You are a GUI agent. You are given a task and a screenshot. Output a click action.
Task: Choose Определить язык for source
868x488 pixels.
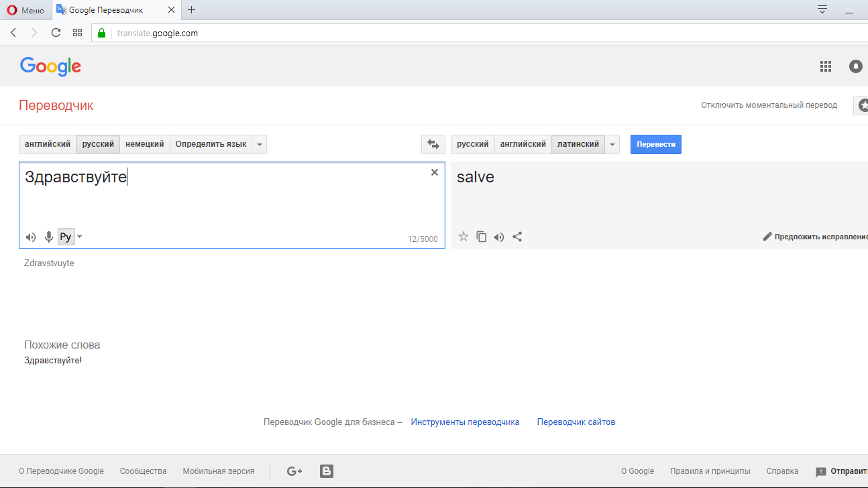(211, 144)
